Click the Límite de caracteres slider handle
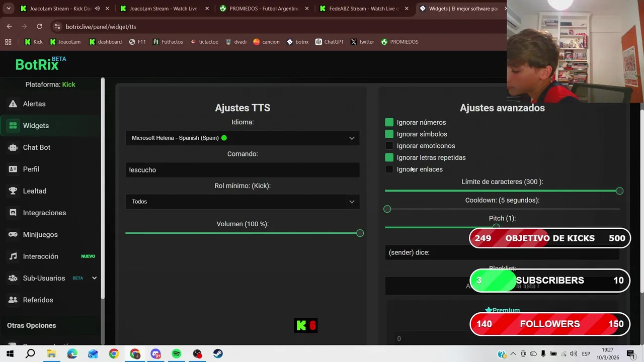Image resolution: width=644 pixels, height=362 pixels. pos(619,191)
